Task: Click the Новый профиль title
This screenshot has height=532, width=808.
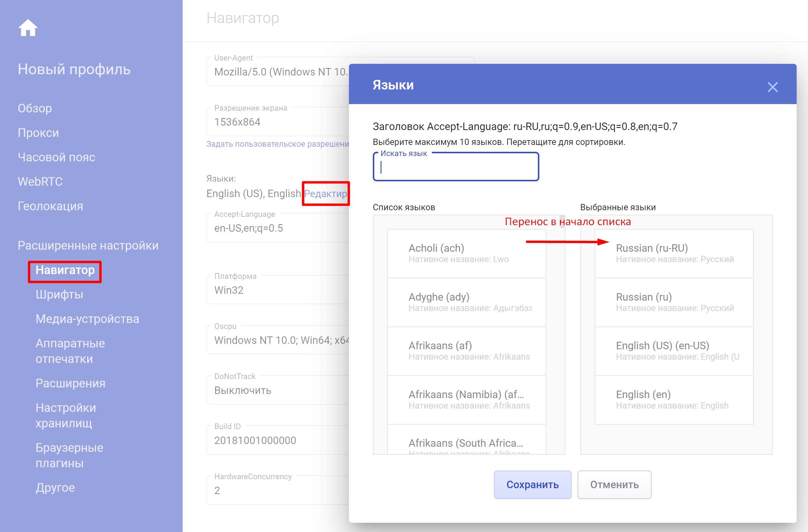Action: [74, 69]
